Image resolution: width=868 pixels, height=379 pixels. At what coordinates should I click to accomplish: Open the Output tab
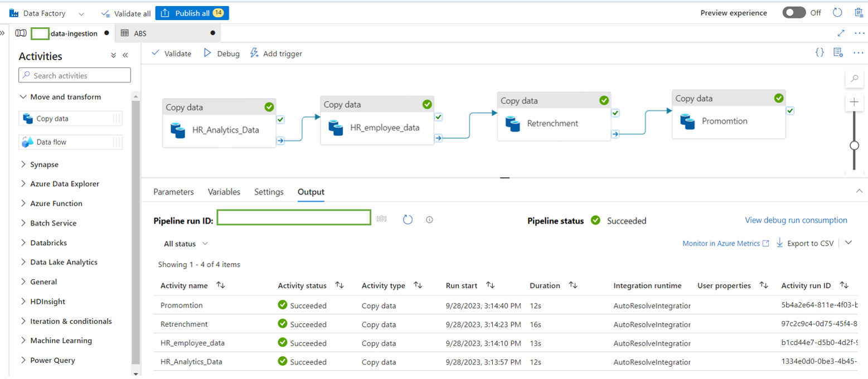click(311, 192)
